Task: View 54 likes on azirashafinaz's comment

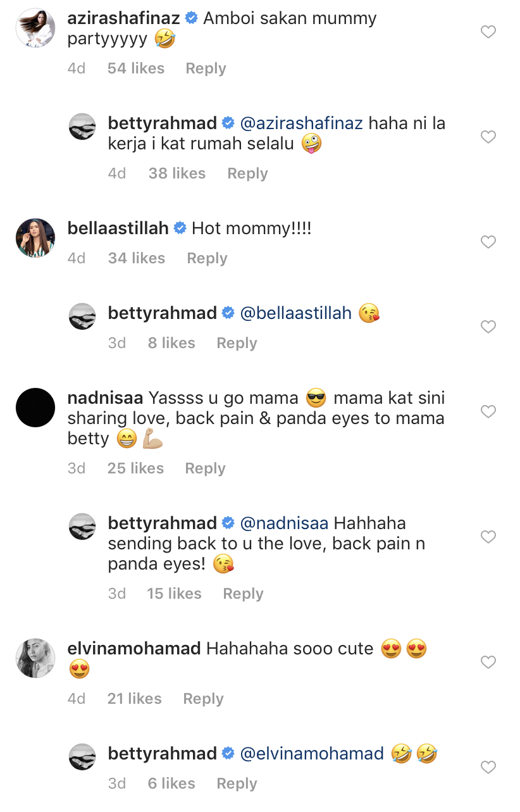Action: point(135,68)
